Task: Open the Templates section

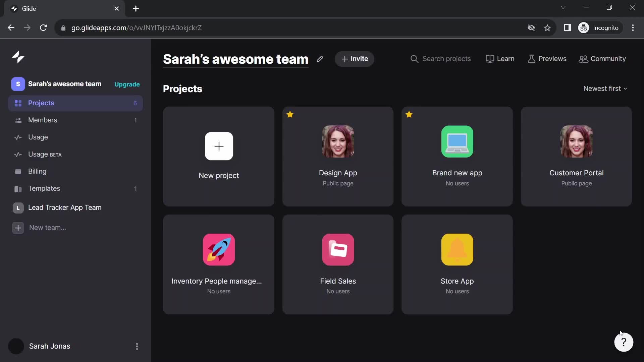Action: pos(44,188)
